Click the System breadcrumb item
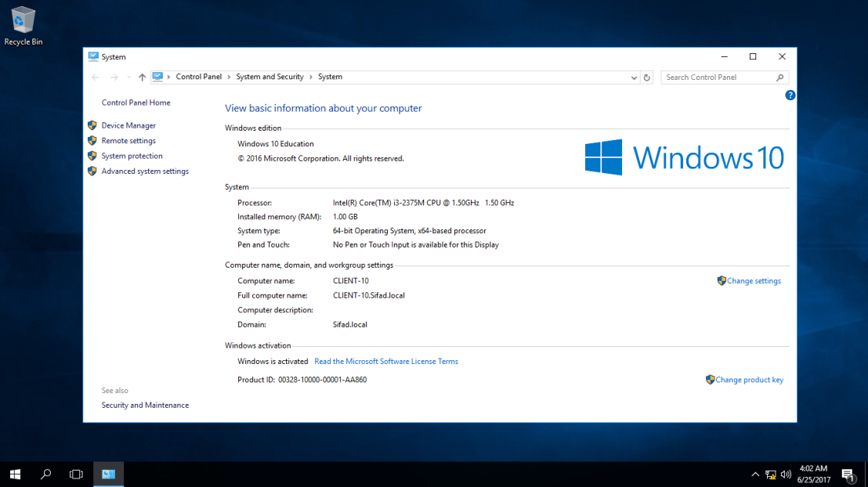Image resolution: width=868 pixels, height=487 pixels. [330, 77]
